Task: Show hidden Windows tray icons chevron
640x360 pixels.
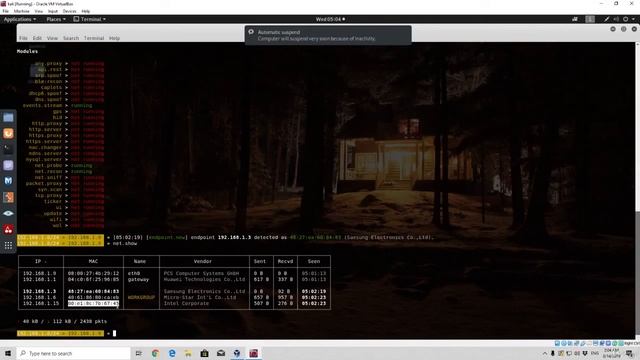Action: pos(544,353)
